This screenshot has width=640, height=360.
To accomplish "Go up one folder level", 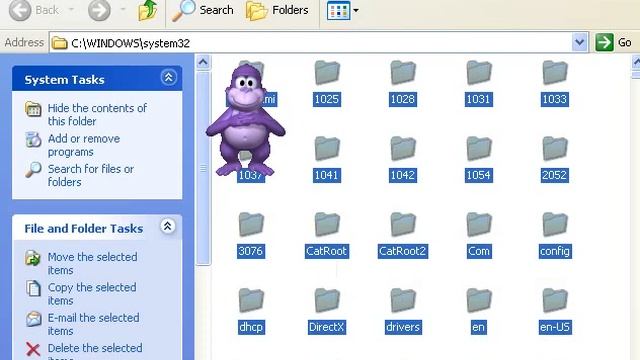I will click(x=148, y=10).
